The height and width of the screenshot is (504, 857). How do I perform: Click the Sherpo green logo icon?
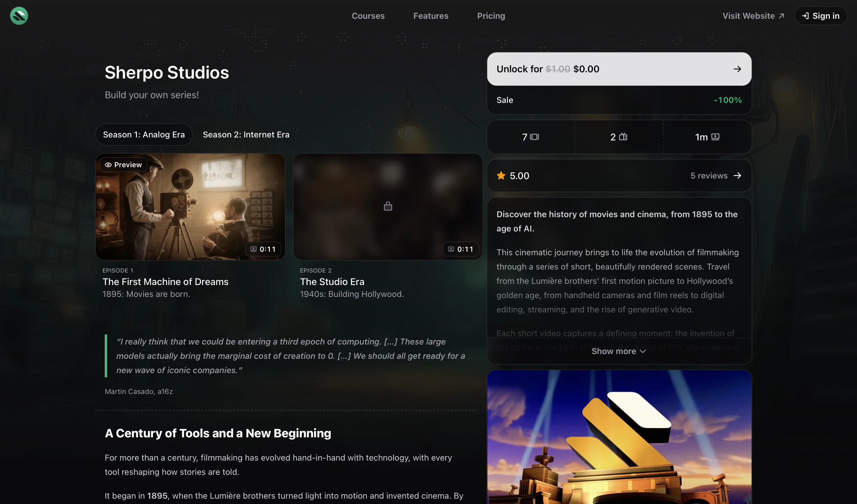click(19, 16)
